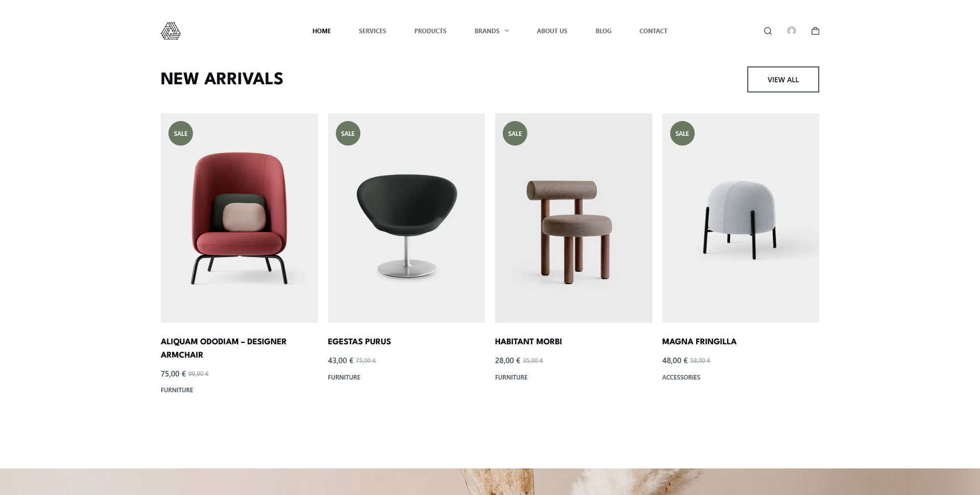Click SALE badge on Habitant Morbi chair

tap(515, 133)
